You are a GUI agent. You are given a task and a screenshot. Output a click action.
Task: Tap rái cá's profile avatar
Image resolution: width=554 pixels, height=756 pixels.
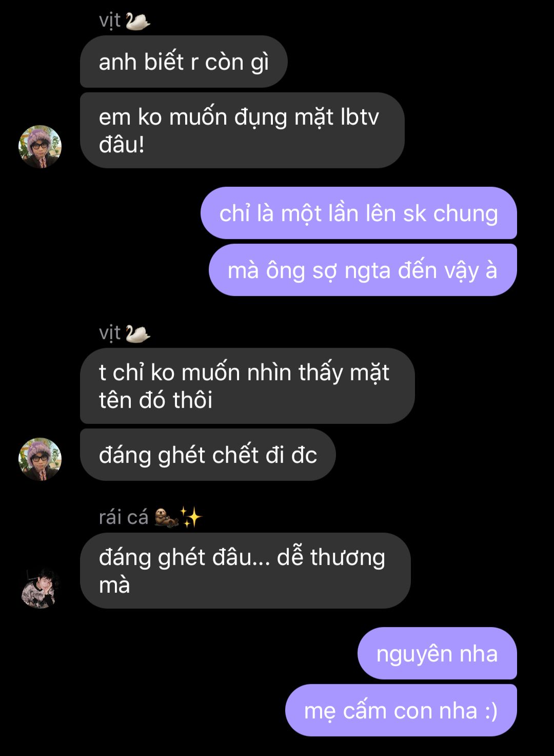[40, 587]
